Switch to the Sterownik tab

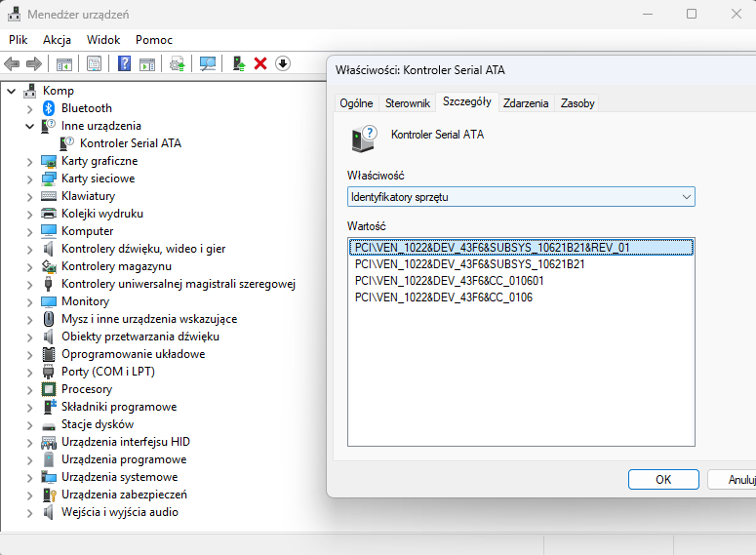(x=407, y=103)
